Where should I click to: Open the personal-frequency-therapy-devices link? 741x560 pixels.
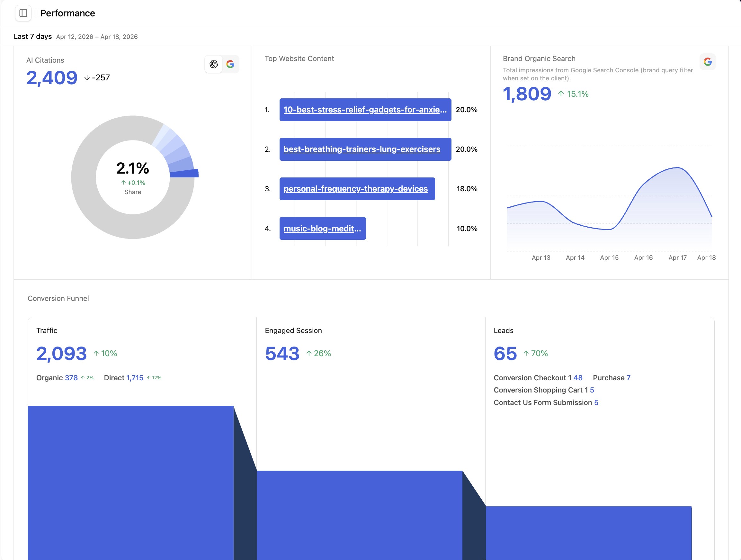point(355,189)
